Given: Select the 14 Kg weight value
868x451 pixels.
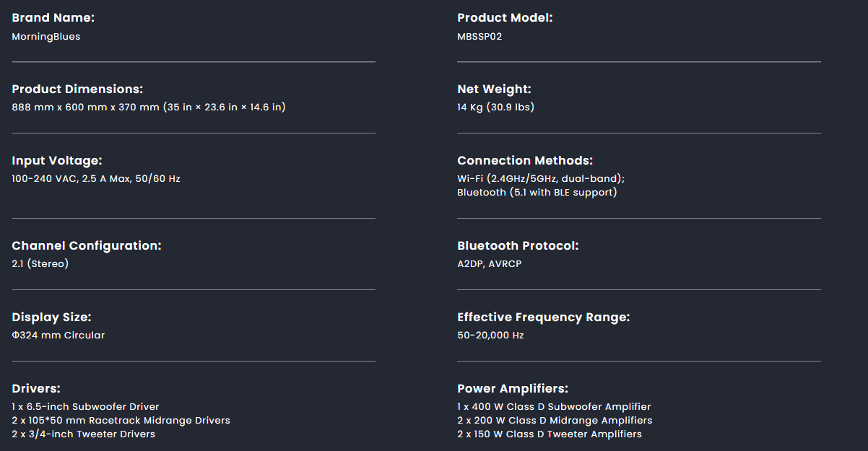Looking at the screenshot, I should tap(495, 108).
